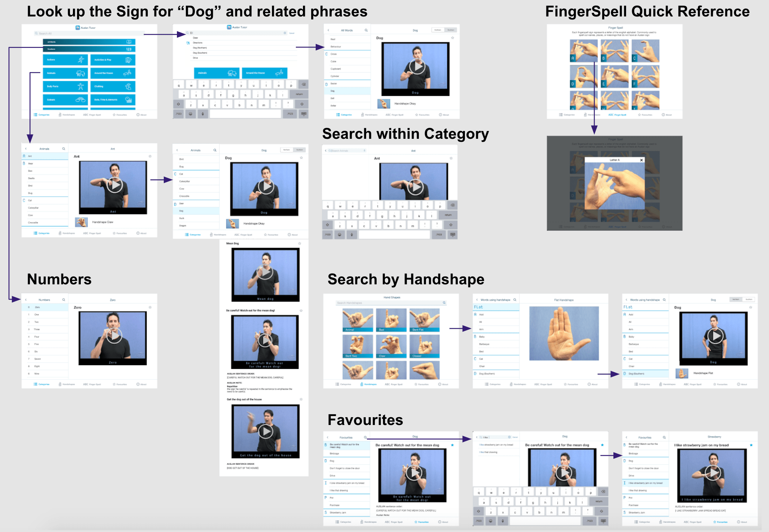Go back from the Numbers list using chevron
This screenshot has height=532, width=769.
(x=26, y=300)
